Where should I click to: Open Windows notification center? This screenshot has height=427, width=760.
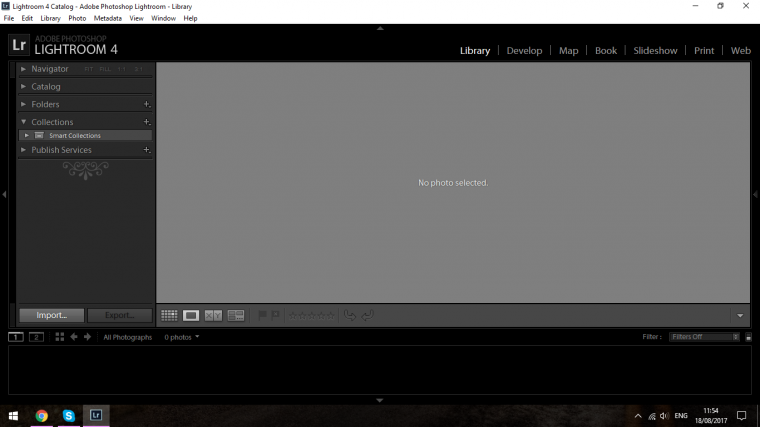pos(742,416)
